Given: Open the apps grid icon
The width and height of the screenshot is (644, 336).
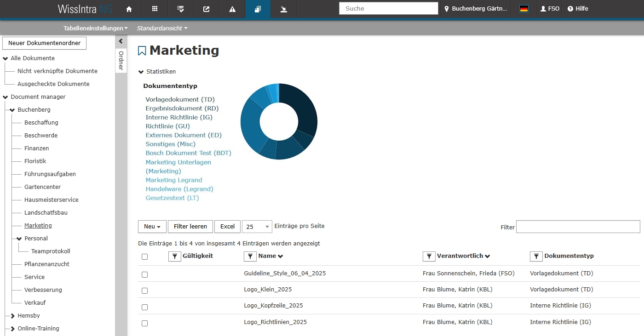Looking at the screenshot, I should coord(155,9).
